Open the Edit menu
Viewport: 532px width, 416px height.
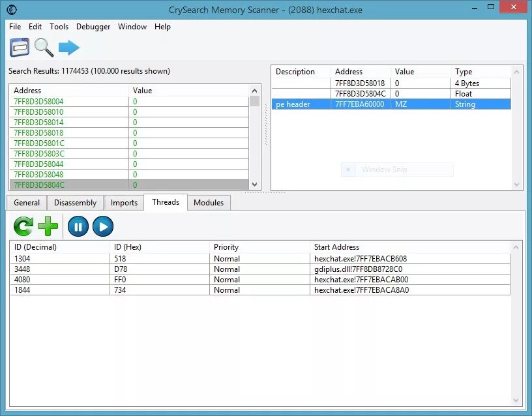pos(35,27)
